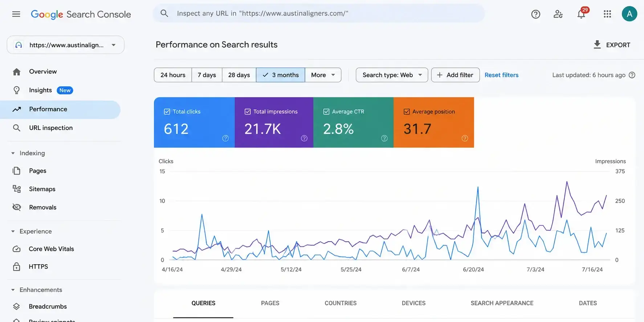Click the Reset filters link
The width and height of the screenshot is (644, 322).
(x=501, y=75)
